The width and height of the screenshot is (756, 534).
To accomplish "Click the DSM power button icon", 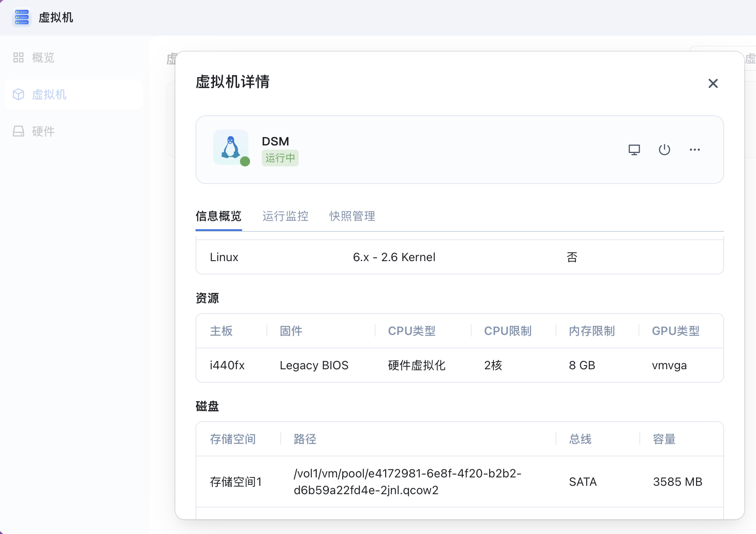I will pyautogui.click(x=664, y=150).
